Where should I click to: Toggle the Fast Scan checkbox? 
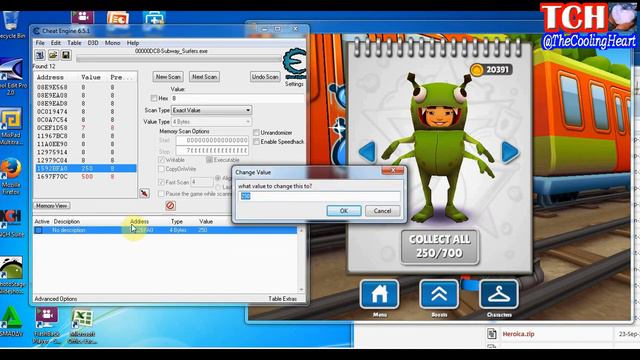(161, 182)
